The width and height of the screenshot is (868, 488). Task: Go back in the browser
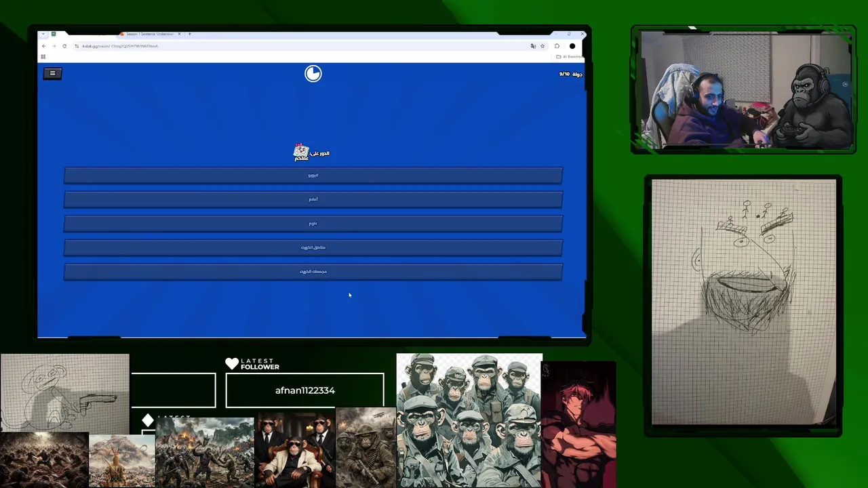point(44,46)
